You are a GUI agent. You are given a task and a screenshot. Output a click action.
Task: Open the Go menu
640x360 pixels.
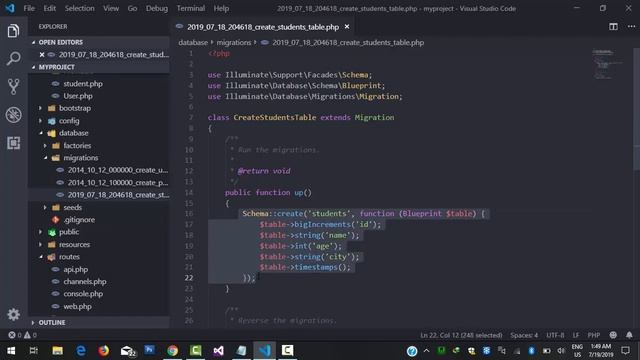(x=132, y=8)
